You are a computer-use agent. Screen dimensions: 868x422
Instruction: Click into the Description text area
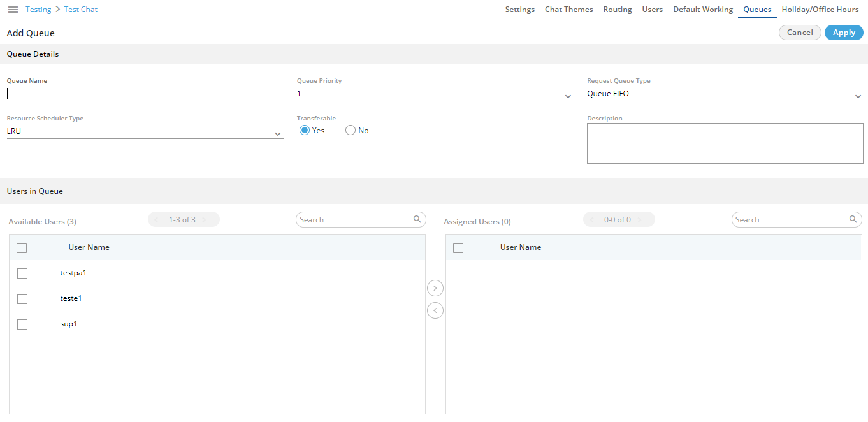coord(725,143)
